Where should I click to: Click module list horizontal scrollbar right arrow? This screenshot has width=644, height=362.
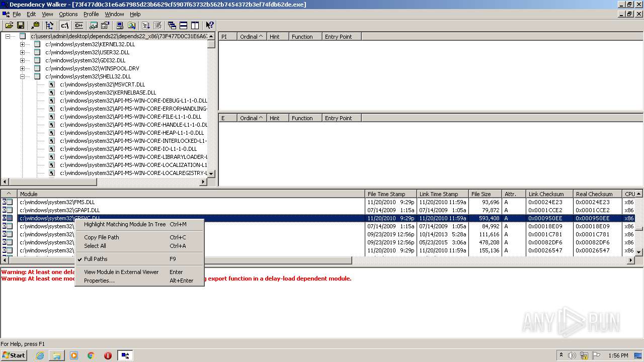coord(631,260)
